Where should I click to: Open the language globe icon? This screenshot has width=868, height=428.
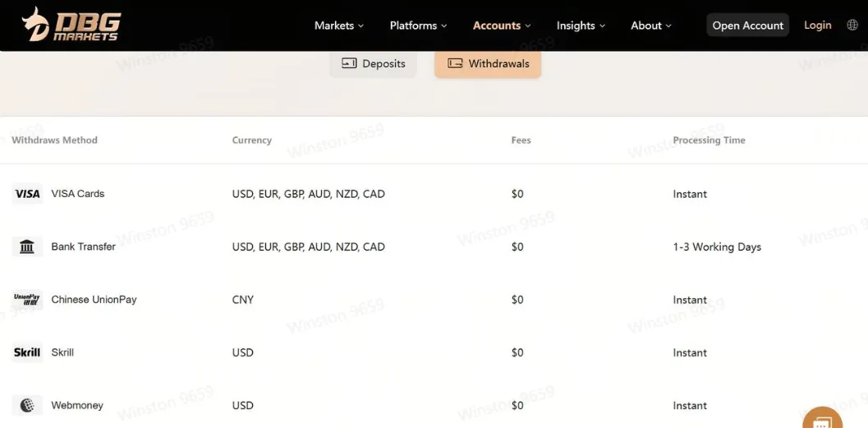tap(852, 25)
